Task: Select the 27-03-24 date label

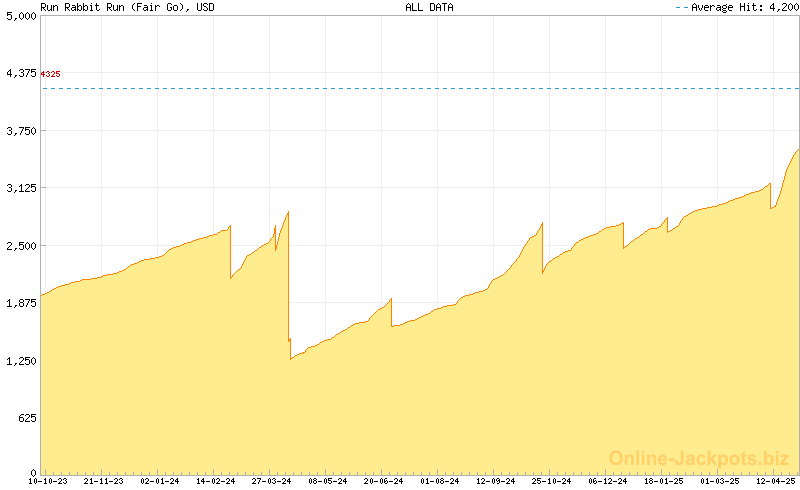Action: (x=272, y=482)
